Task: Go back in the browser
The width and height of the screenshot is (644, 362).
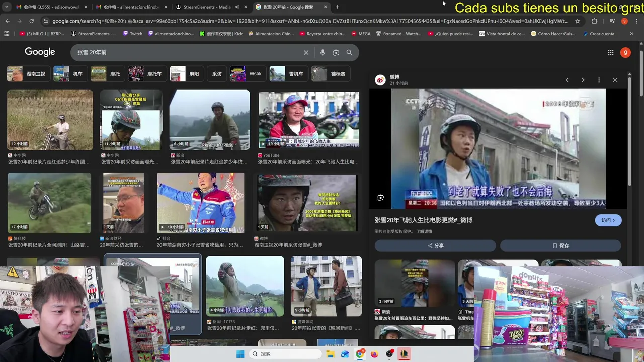Action: (7, 21)
